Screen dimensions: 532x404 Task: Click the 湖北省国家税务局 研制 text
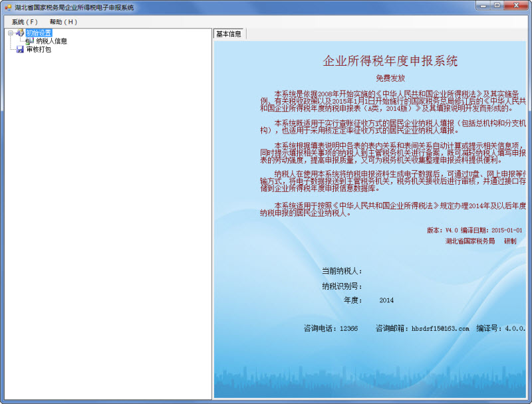click(x=481, y=241)
